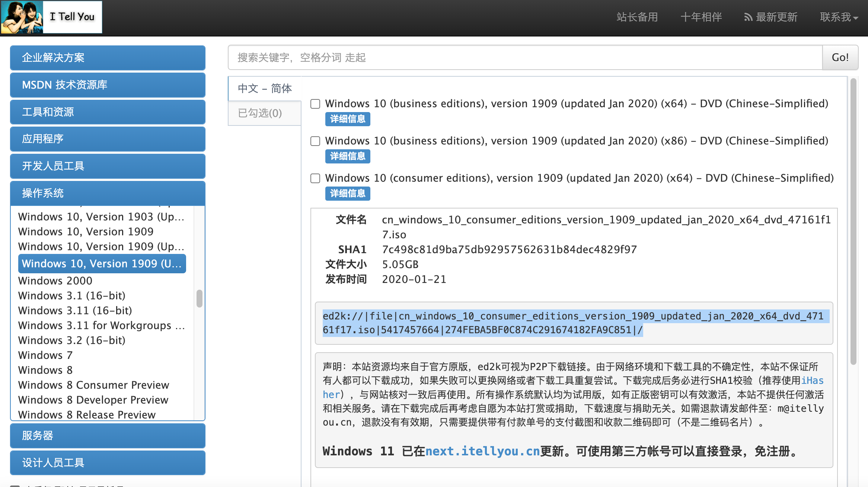Viewport: 868px width, 487px height.
Task: Open the next.itellyou.cn link
Action: point(482,451)
